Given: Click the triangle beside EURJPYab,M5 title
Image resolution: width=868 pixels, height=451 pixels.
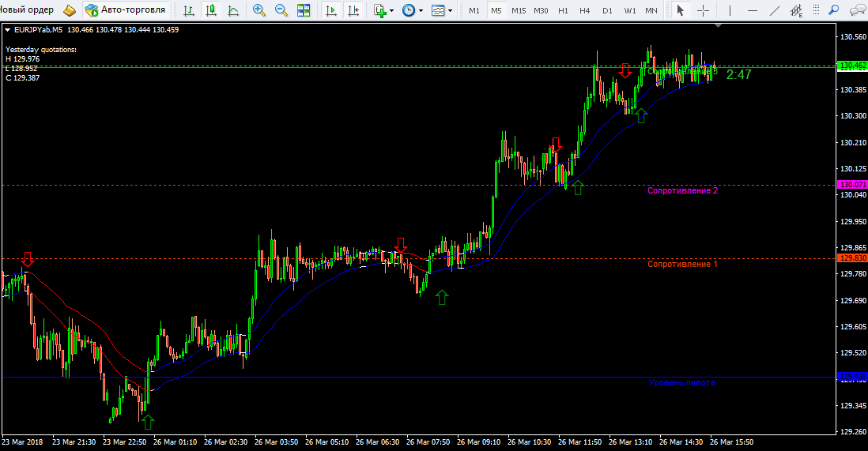Looking at the screenshot, I should tap(8, 30).
